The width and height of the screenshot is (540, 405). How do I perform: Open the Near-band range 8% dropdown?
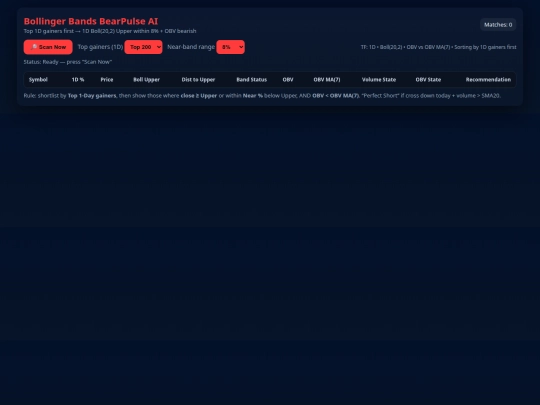pyautogui.click(x=230, y=47)
